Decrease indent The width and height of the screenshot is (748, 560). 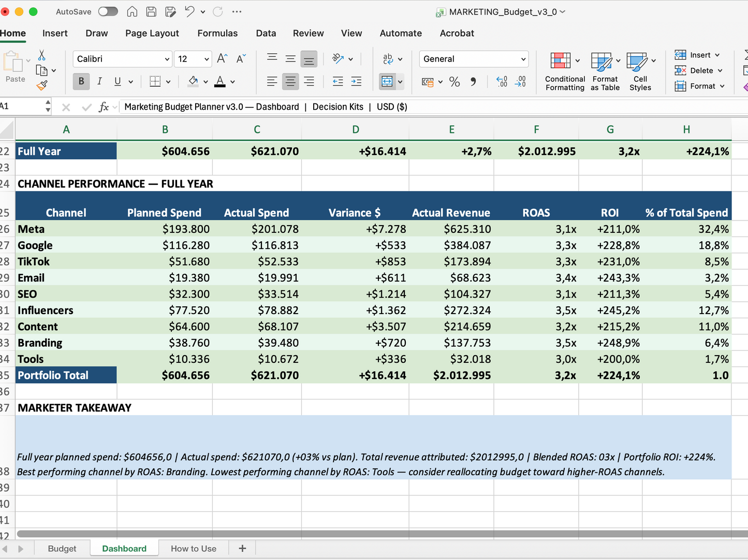[x=338, y=81]
